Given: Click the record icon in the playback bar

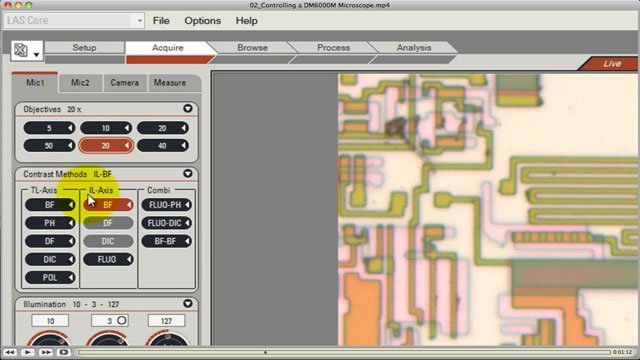Looking at the screenshot, I should coord(64,352).
